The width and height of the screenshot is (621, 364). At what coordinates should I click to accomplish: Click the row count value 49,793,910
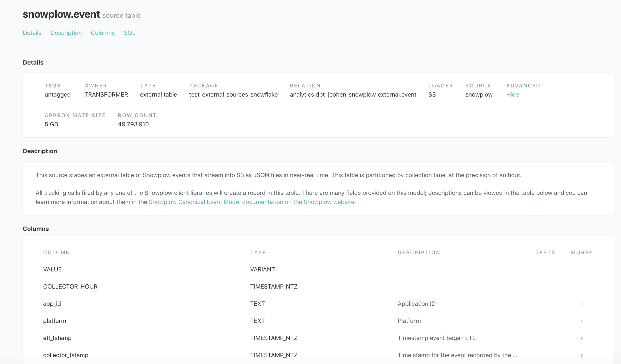click(x=133, y=124)
